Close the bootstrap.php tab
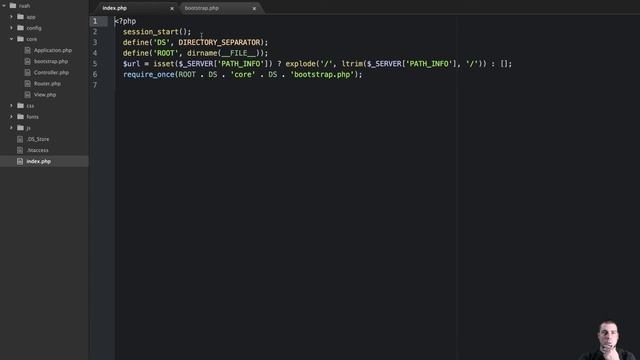Screen dimensions: 640x360 (x=254, y=8)
